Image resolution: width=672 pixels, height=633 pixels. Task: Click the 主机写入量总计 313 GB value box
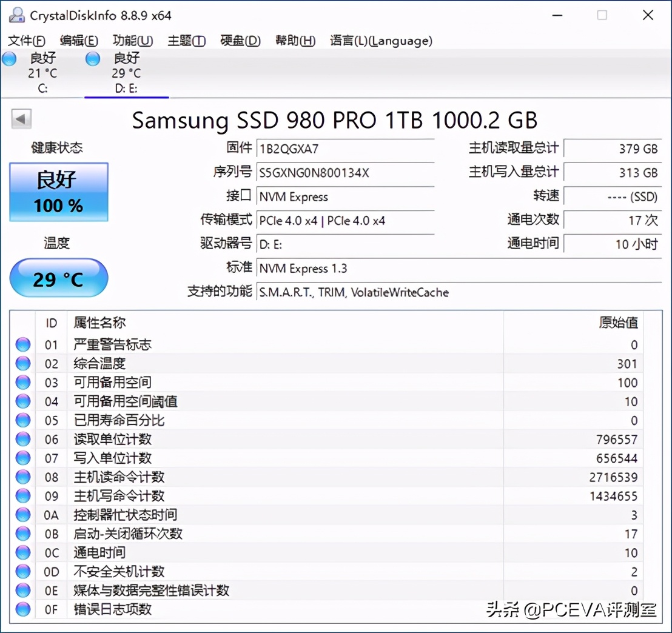click(x=613, y=172)
